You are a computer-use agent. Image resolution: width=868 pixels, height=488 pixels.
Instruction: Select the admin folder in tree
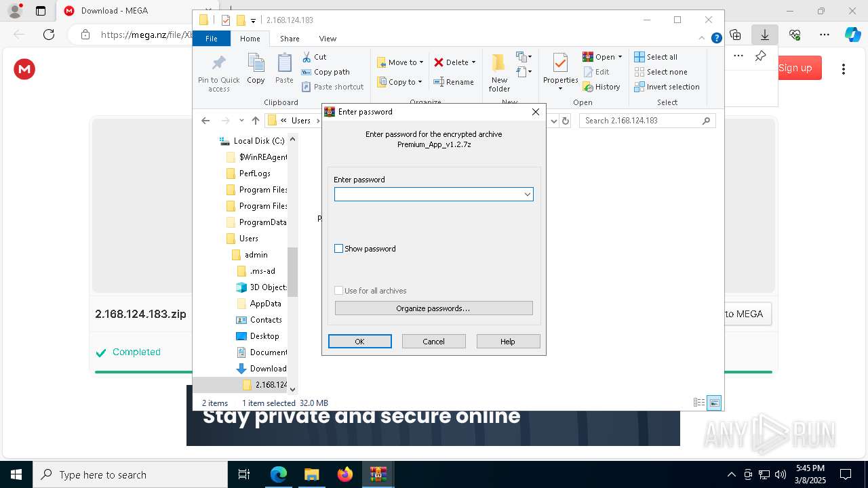tap(250, 255)
